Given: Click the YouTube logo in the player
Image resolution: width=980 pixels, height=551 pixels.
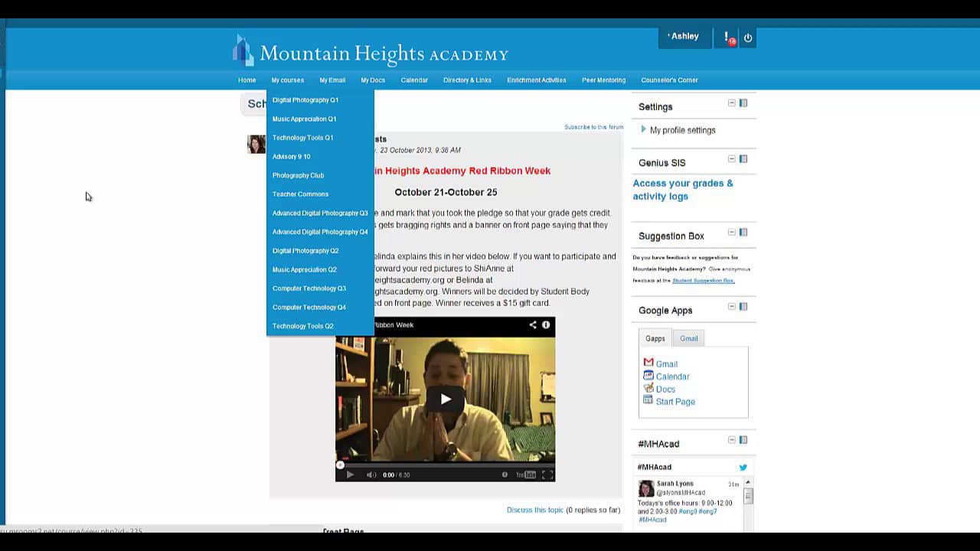Looking at the screenshot, I should [526, 474].
